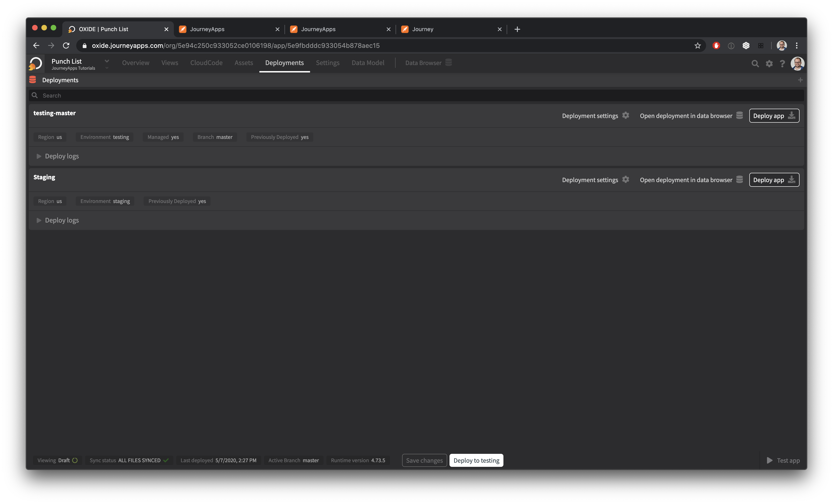This screenshot has width=833, height=504.
Task: Open a new browser tab with plus
Action: click(517, 29)
